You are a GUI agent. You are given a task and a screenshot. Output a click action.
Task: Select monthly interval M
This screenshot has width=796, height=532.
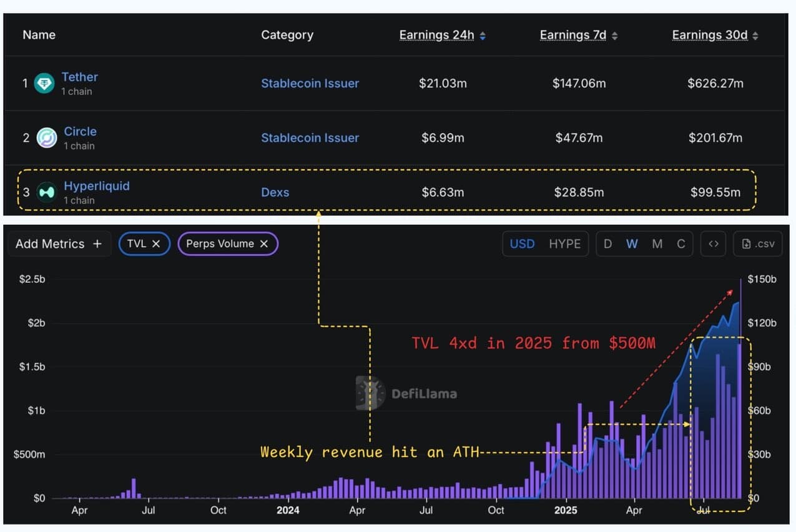pyautogui.click(x=657, y=244)
